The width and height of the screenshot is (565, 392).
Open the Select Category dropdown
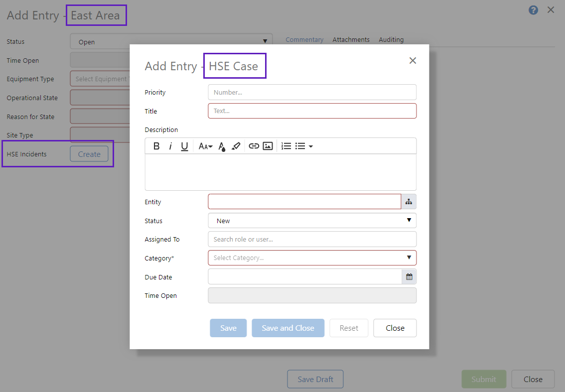pos(312,258)
